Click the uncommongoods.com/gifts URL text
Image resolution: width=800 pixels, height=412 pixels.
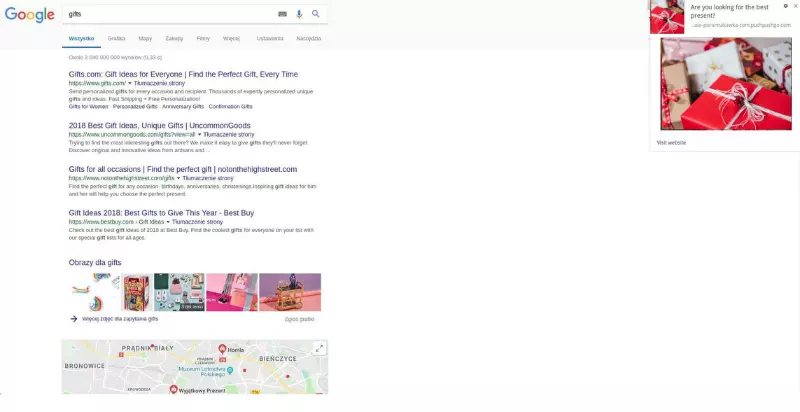click(x=132, y=135)
